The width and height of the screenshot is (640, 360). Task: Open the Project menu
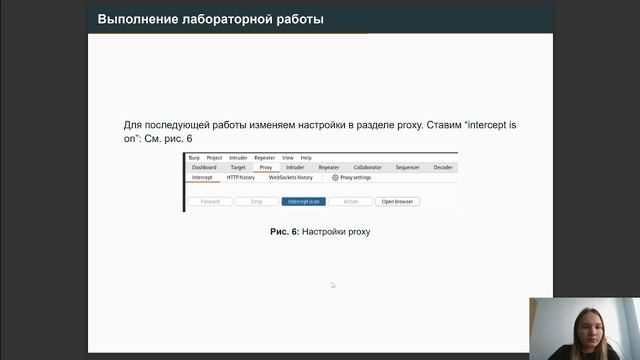(x=214, y=158)
